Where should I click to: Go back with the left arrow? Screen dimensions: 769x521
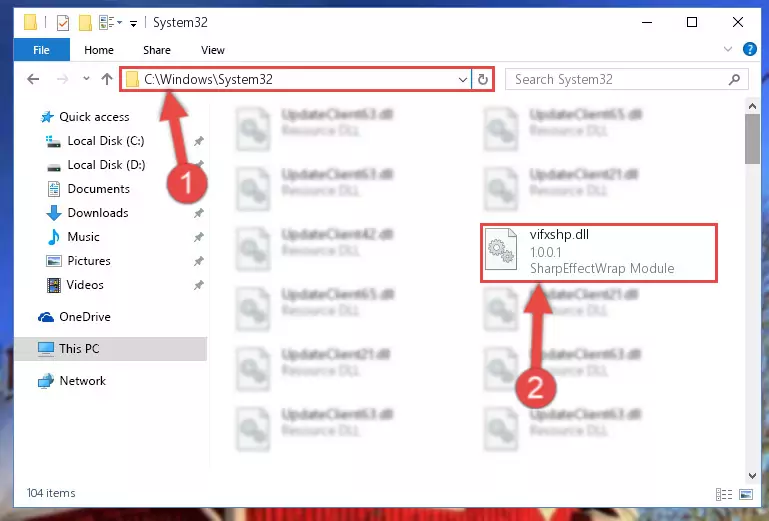click(33, 79)
